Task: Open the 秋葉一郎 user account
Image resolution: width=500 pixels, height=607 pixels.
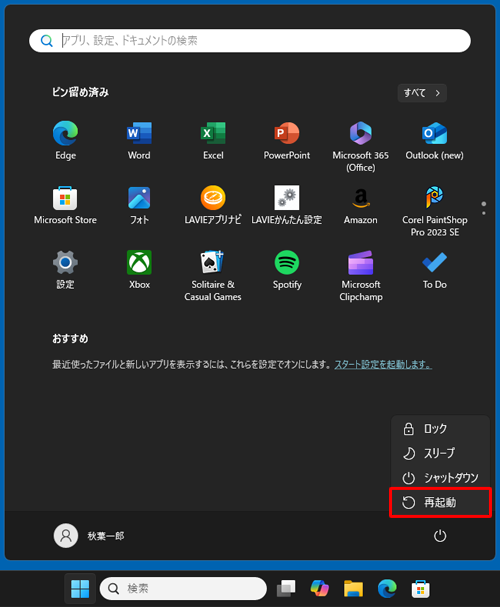Action: (x=89, y=536)
